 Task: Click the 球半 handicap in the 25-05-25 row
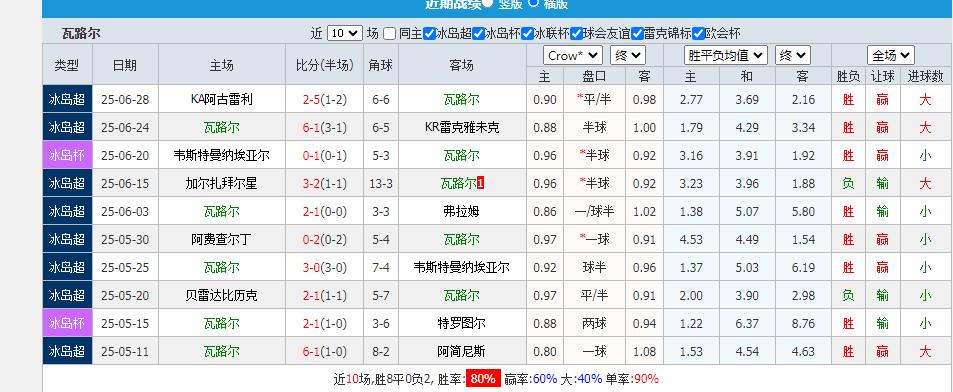[x=594, y=267]
